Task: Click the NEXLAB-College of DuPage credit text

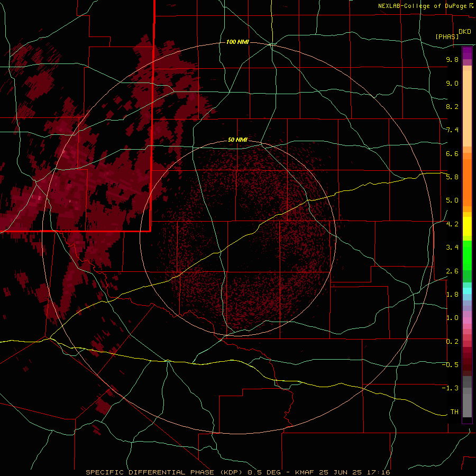Action: coord(423,6)
